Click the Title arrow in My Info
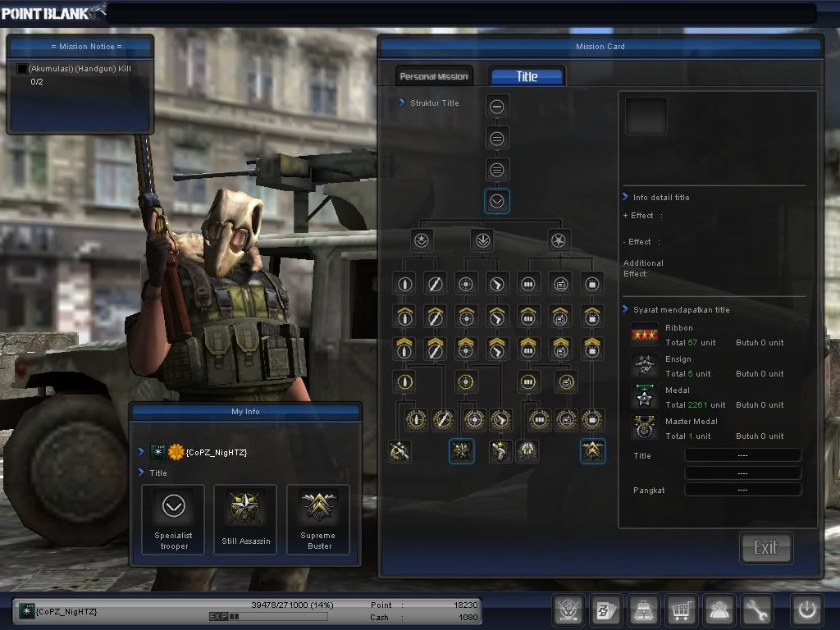The height and width of the screenshot is (630, 840). 141,472
